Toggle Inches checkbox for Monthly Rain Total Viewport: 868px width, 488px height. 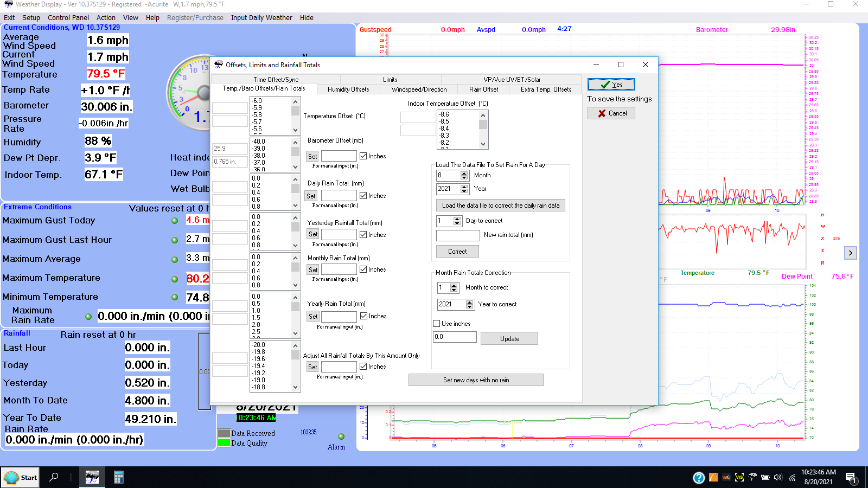[x=363, y=269]
